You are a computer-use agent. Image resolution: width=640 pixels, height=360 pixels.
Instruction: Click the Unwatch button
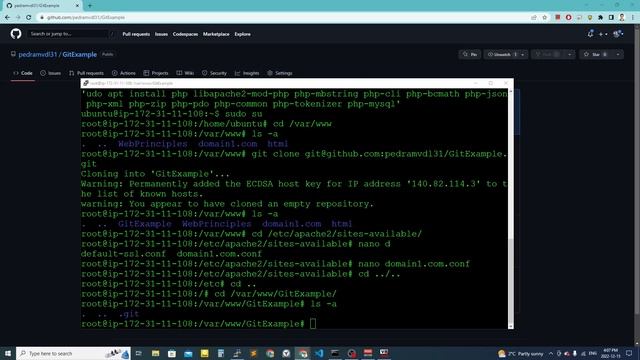tap(501, 54)
